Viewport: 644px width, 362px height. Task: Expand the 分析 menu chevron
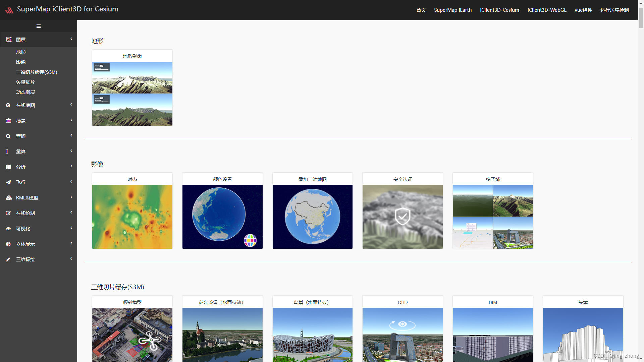[71, 166]
